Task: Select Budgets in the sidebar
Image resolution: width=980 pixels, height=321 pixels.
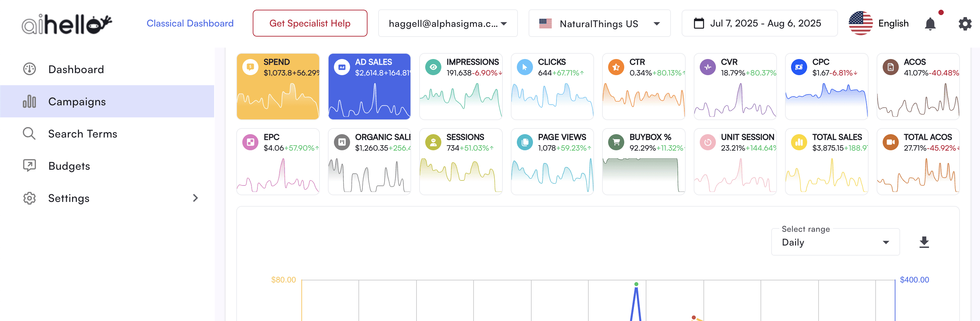Action: tap(69, 166)
